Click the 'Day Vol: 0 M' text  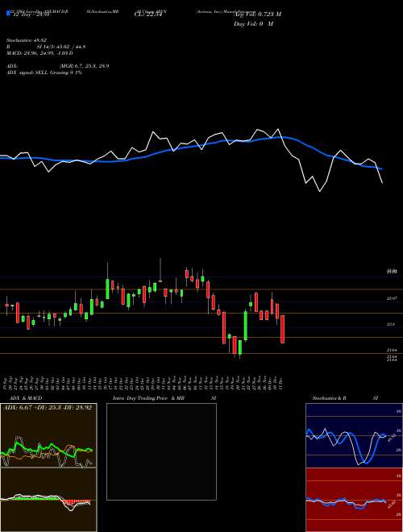(x=254, y=24)
